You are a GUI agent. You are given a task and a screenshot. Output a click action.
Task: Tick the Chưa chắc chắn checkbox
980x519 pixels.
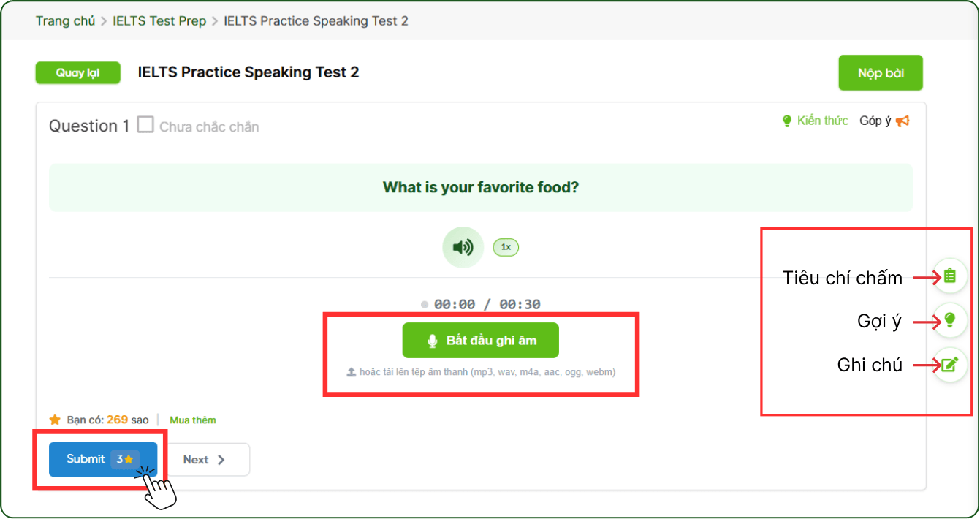click(x=145, y=125)
